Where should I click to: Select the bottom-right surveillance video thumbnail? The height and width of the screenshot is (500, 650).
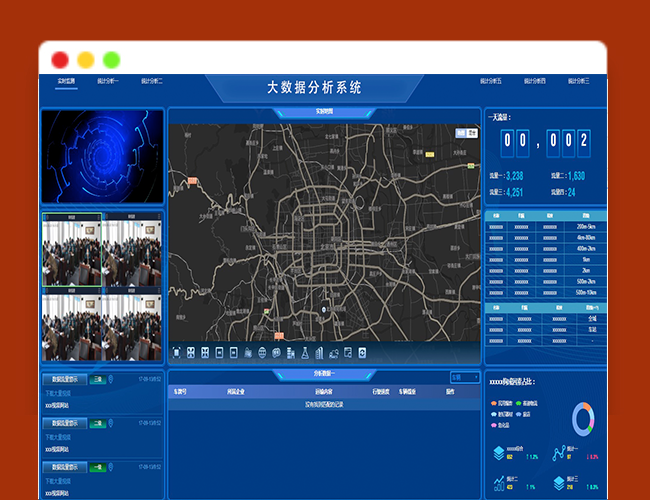pyautogui.click(x=132, y=326)
